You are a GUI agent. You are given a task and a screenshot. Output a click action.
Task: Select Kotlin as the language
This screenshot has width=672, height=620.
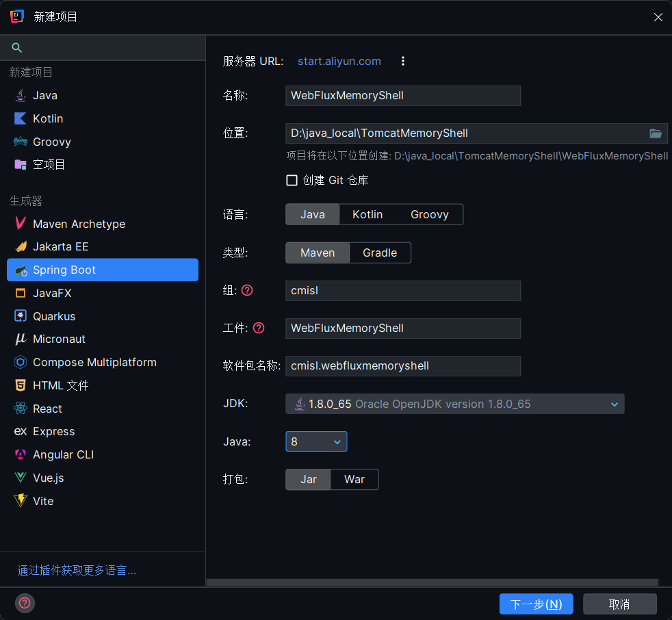[x=367, y=214]
